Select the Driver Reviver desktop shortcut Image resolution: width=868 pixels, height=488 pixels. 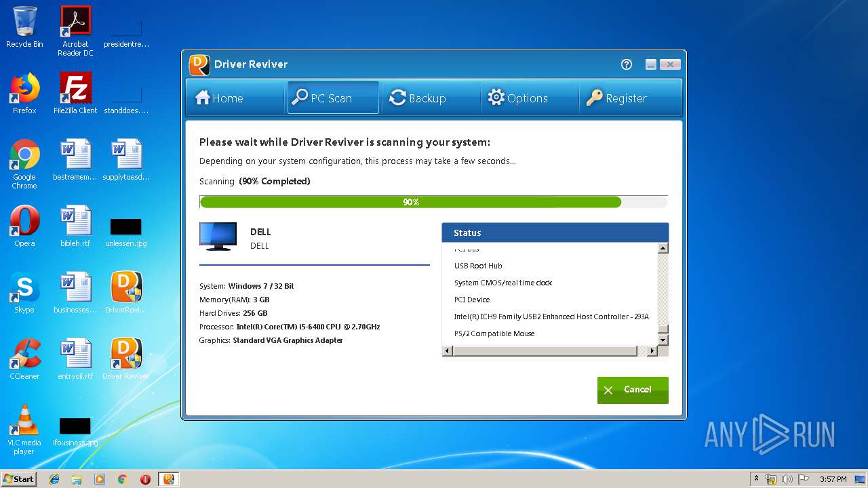click(x=126, y=359)
